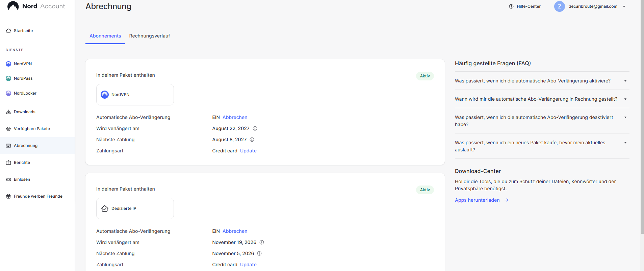644x271 pixels.
Task: Open account dropdown arrow beside email
Action: (624, 6)
